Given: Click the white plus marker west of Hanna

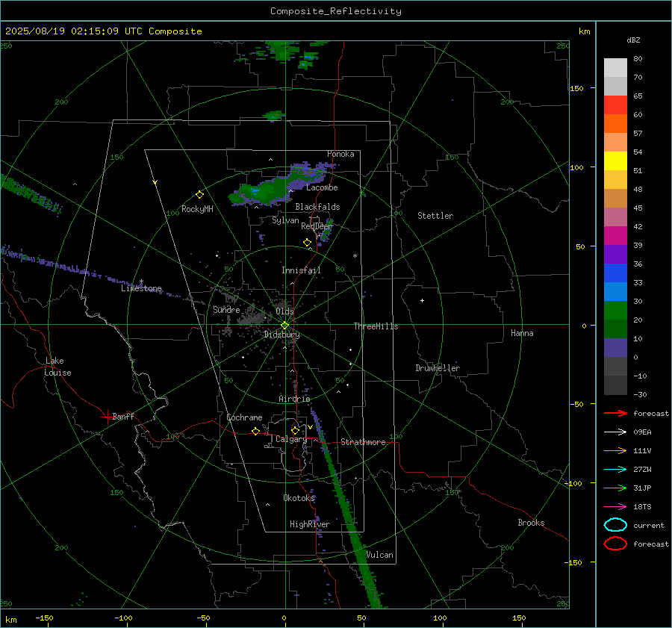Looking at the screenshot, I should 422,300.
